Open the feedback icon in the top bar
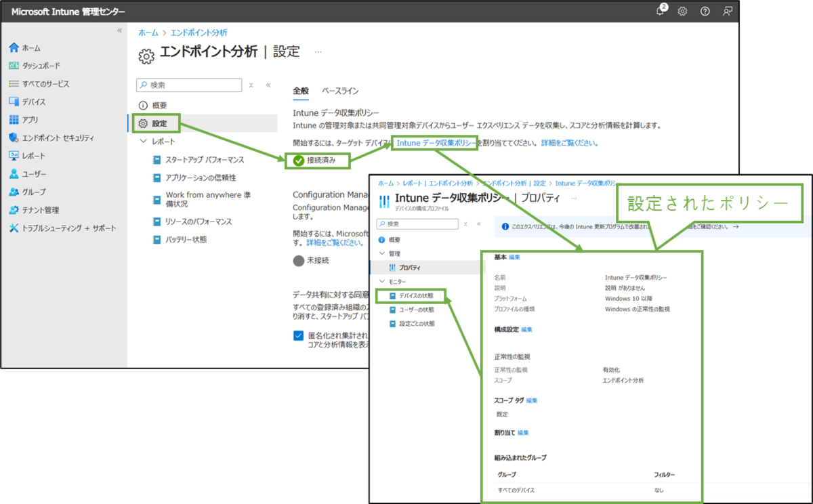This screenshot has height=504, width=813. point(728,11)
